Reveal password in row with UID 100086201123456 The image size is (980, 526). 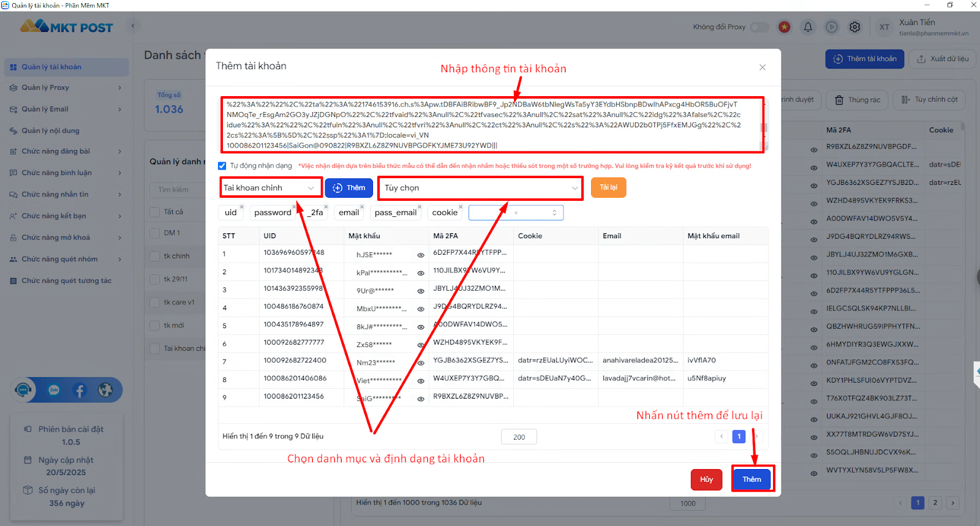point(421,399)
